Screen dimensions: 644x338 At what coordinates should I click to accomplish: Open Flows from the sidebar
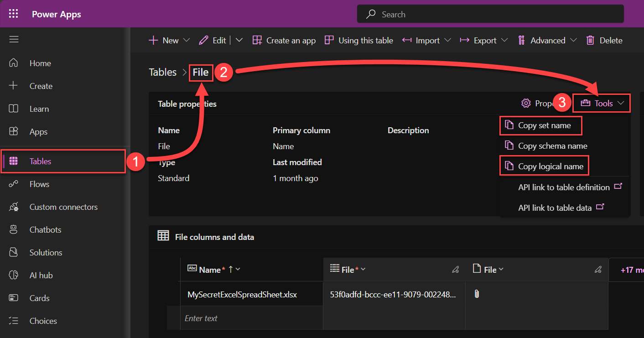(39, 184)
